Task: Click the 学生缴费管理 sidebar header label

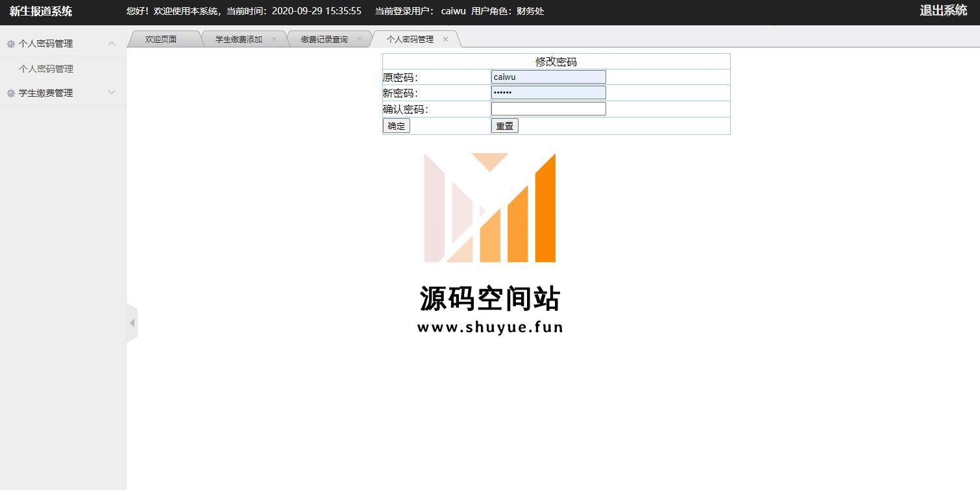Action: [45, 93]
